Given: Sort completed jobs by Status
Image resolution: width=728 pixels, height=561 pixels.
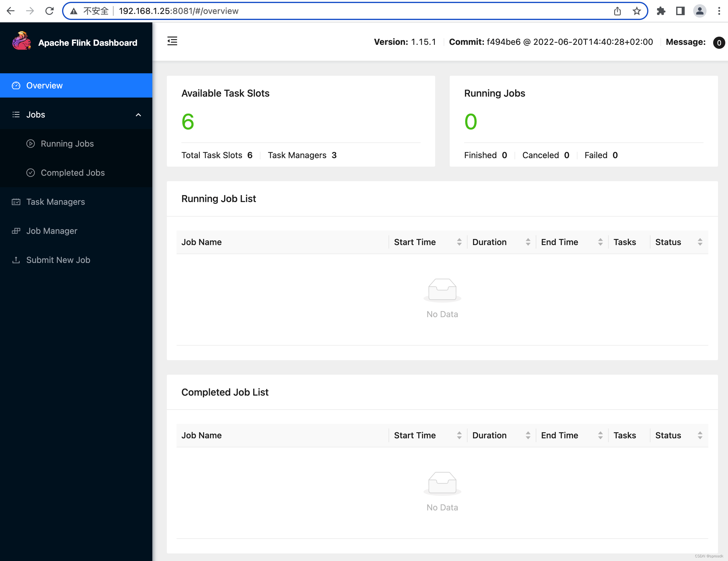Looking at the screenshot, I should click(700, 435).
